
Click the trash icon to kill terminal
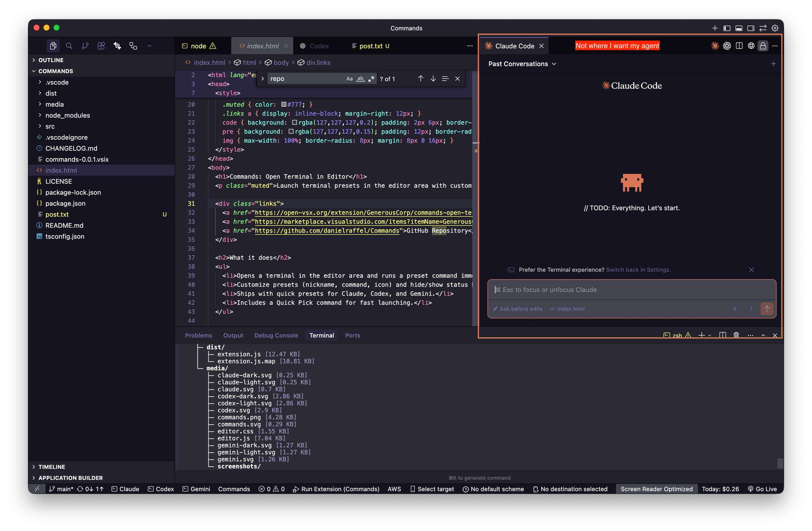click(x=736, y=335)
